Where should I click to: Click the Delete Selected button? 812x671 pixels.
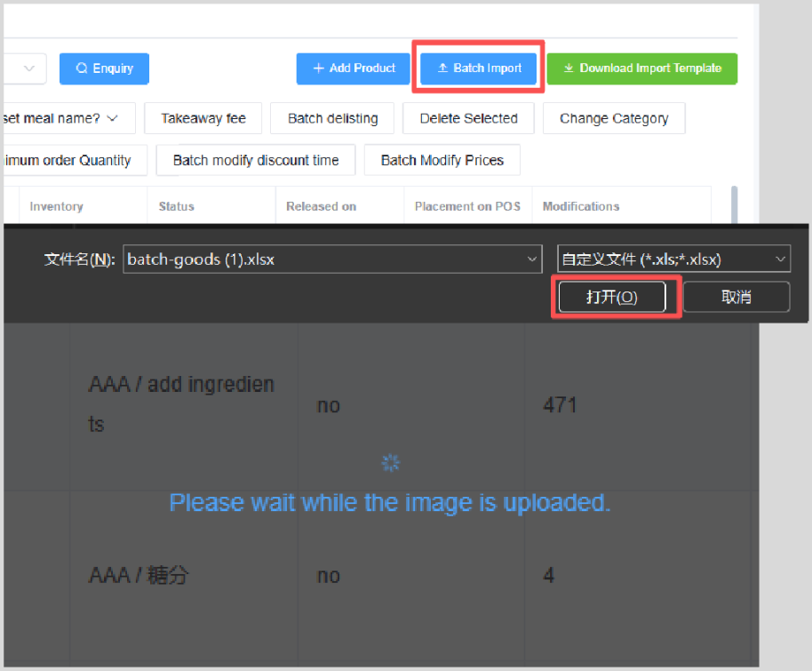468,118
